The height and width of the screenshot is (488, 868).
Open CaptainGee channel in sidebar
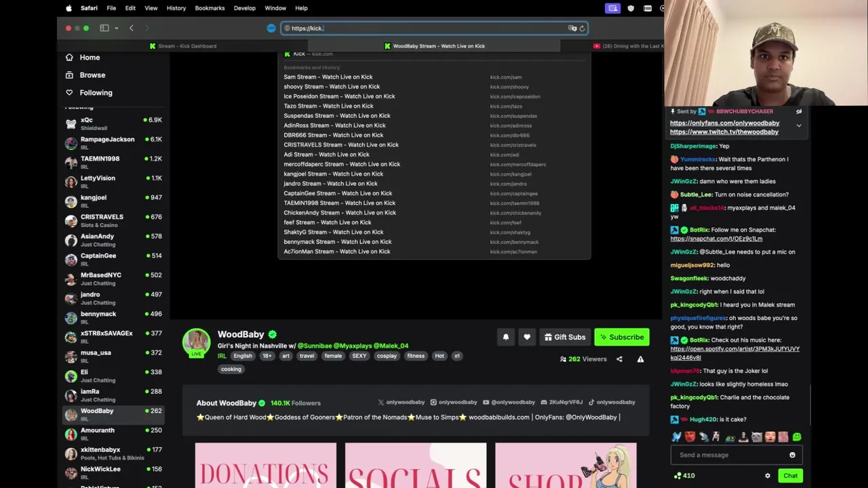tap(113, 259)
